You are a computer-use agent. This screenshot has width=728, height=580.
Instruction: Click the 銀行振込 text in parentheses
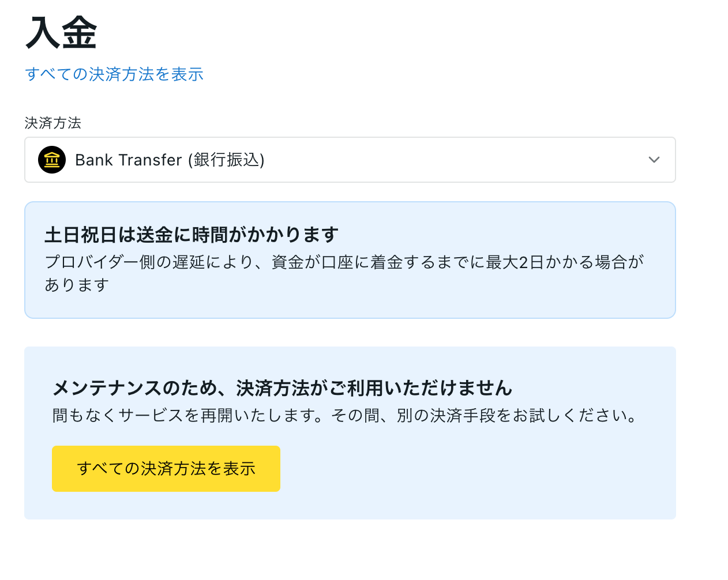pyautogui.click(x=227, y=160)
